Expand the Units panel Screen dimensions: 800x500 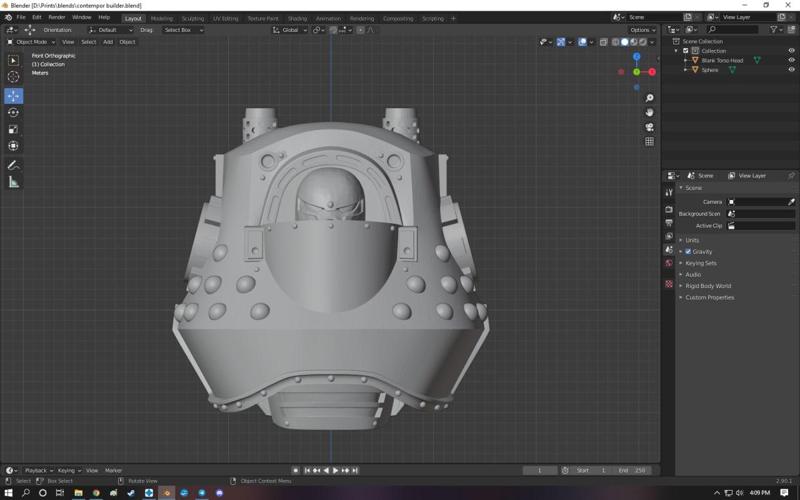691,240
